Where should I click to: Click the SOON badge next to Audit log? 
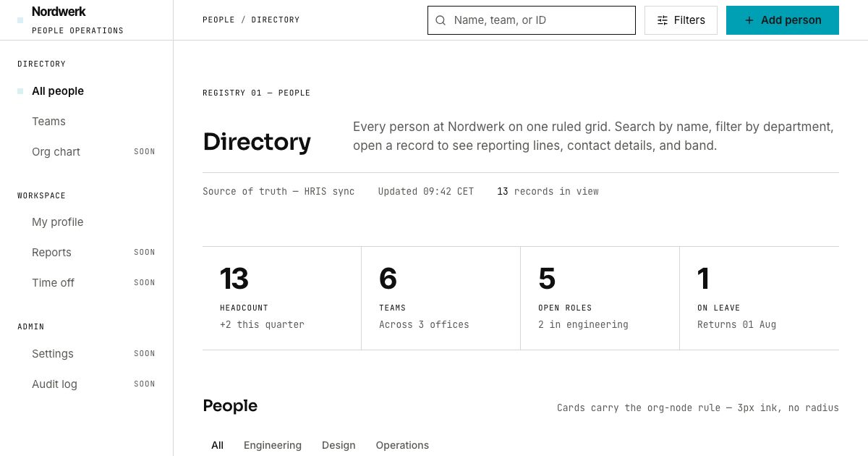pyautogui.click(x=145, y=384)
